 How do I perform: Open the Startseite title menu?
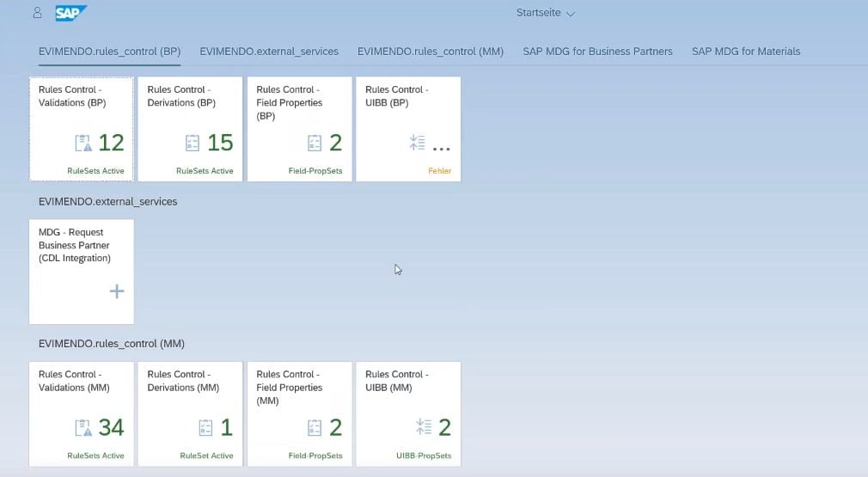pos(545,13)
